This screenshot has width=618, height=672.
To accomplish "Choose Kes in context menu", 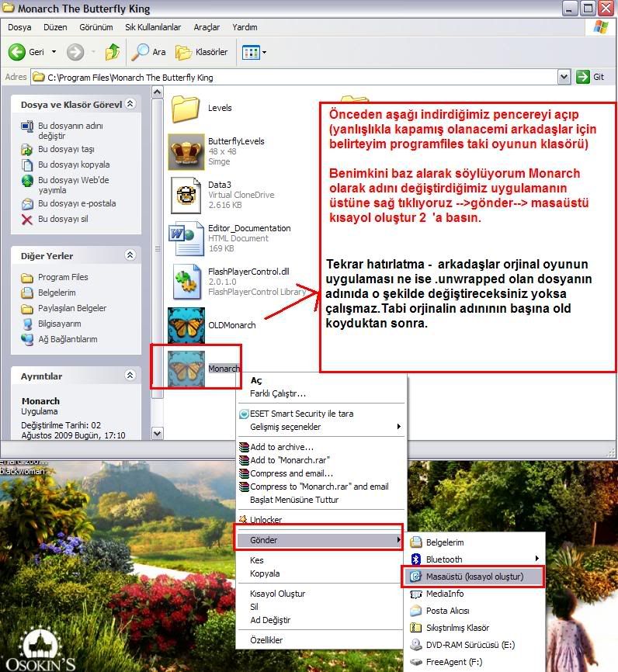I will [x=321, y=560].
